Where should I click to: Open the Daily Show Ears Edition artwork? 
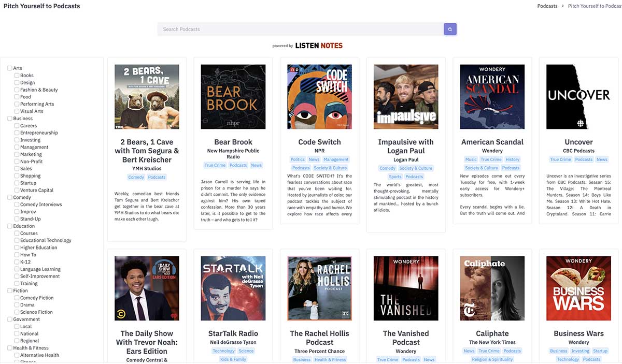147,288
